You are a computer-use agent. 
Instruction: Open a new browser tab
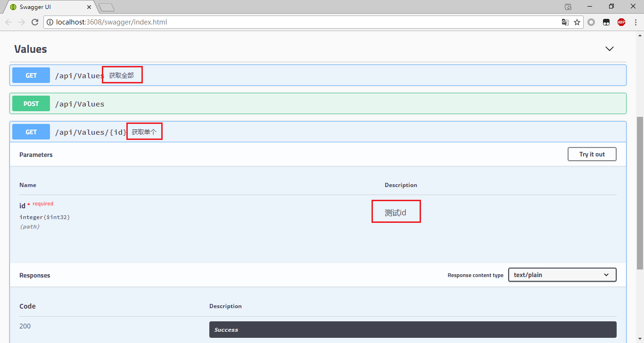point(107,7)
